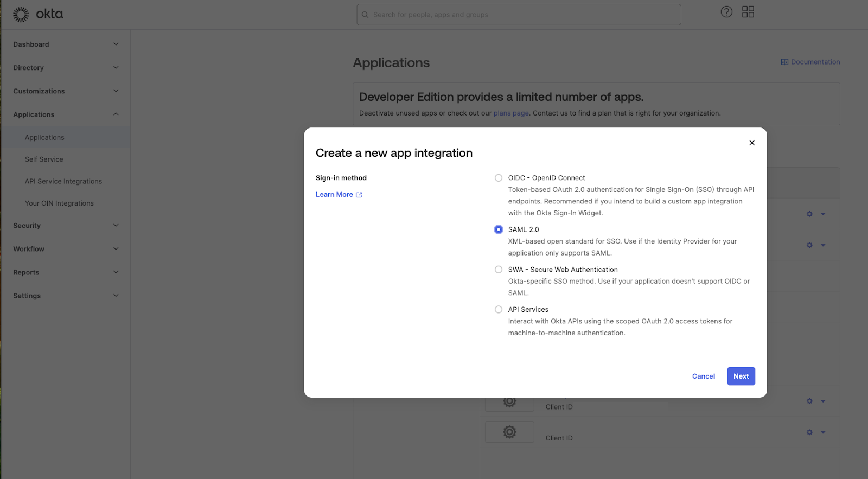Select SWA - Secure Web Authentication option
Viewport: 868px width, 479px height.
click(x=499, y=270)
